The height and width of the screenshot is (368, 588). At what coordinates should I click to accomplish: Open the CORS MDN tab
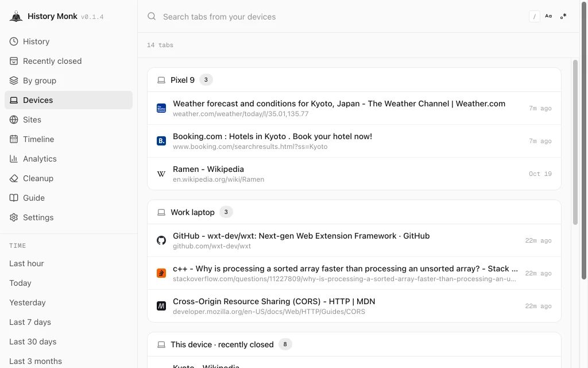354,306
